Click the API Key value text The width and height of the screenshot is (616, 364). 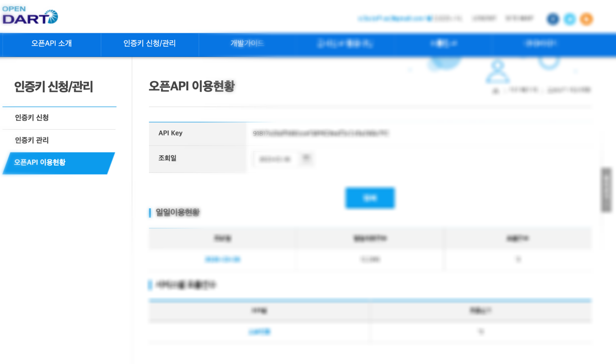tap(320, 133)
